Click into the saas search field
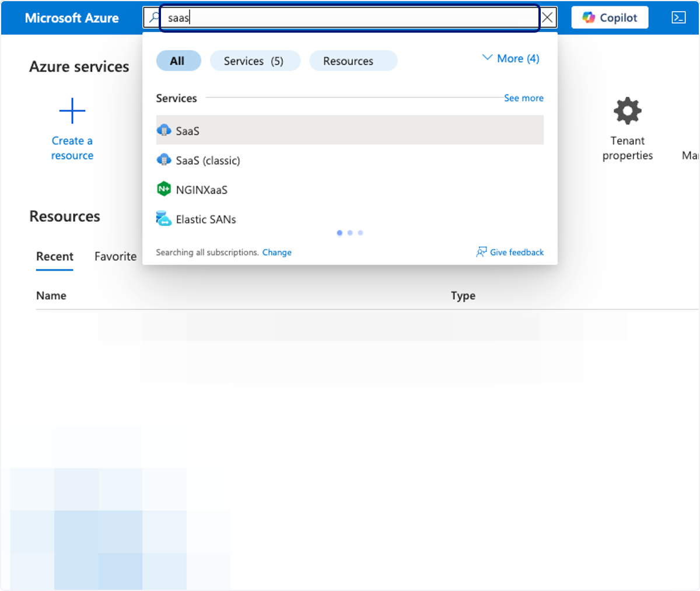Viewport: 700px width, 591px height. coord(349,18)
